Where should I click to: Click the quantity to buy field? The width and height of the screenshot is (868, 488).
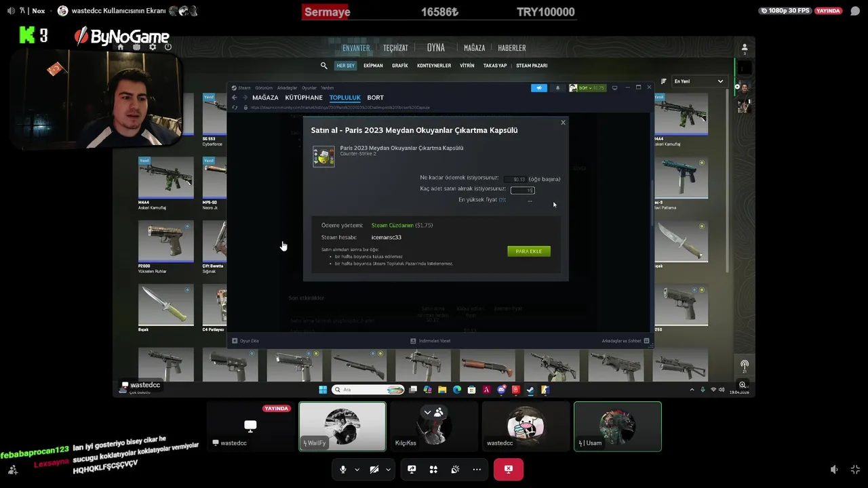coord(523,190)
